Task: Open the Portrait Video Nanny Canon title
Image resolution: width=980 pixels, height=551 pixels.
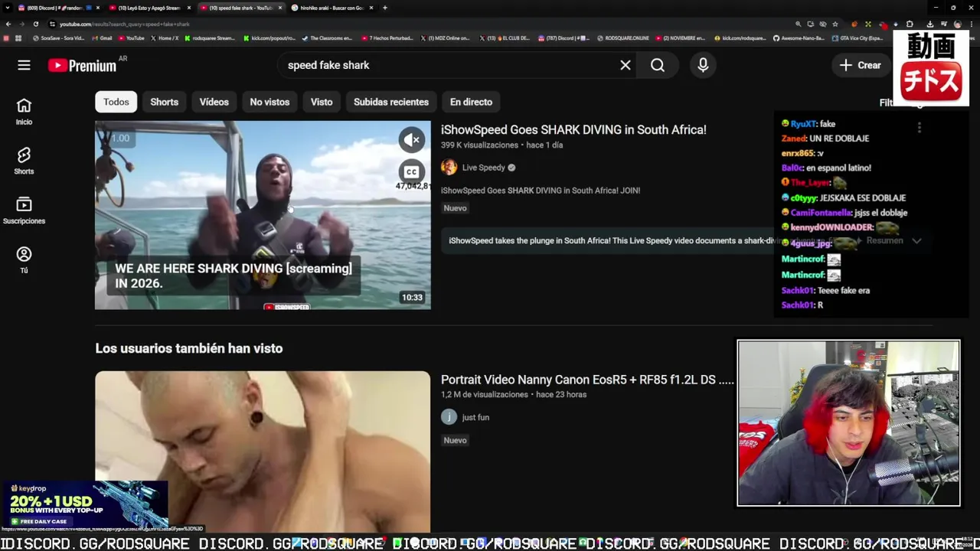Action: 587,380
